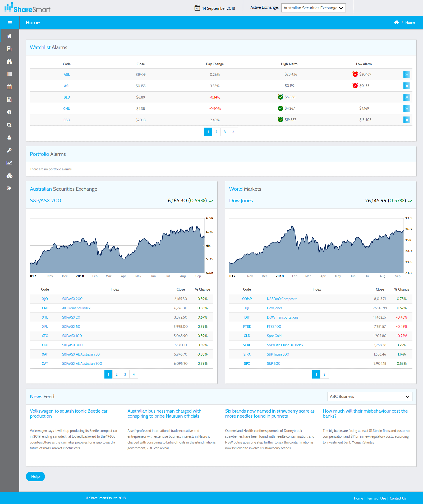Open the NASDAQ Composite link
This screenshot has height=504, width=423.
point(282,299)
